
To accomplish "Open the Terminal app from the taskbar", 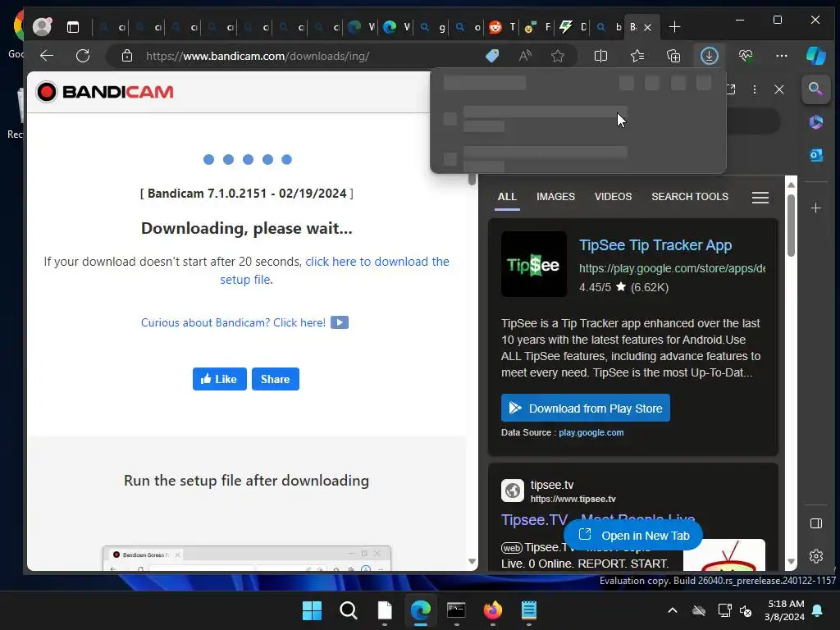I will point(456,609).
